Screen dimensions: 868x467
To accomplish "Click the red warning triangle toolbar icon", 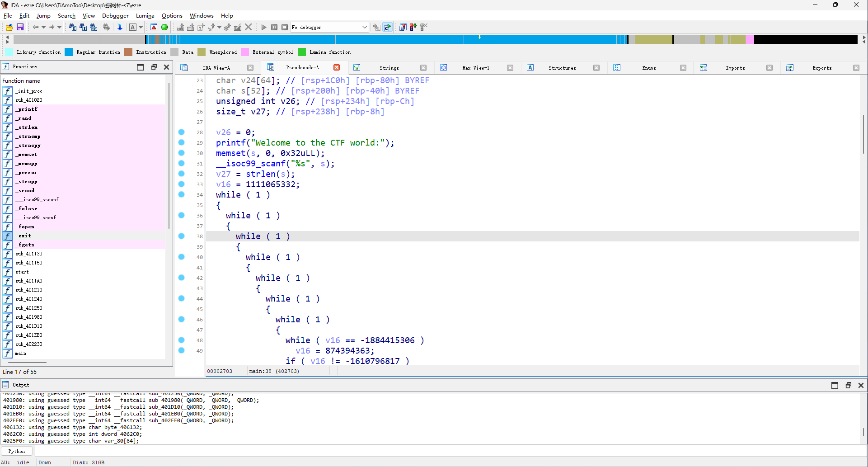I will click(x=154, y=27).
